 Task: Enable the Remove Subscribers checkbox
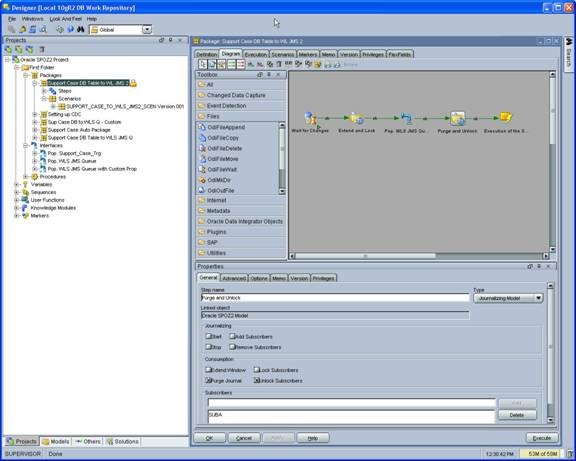[x=232, y=347]
